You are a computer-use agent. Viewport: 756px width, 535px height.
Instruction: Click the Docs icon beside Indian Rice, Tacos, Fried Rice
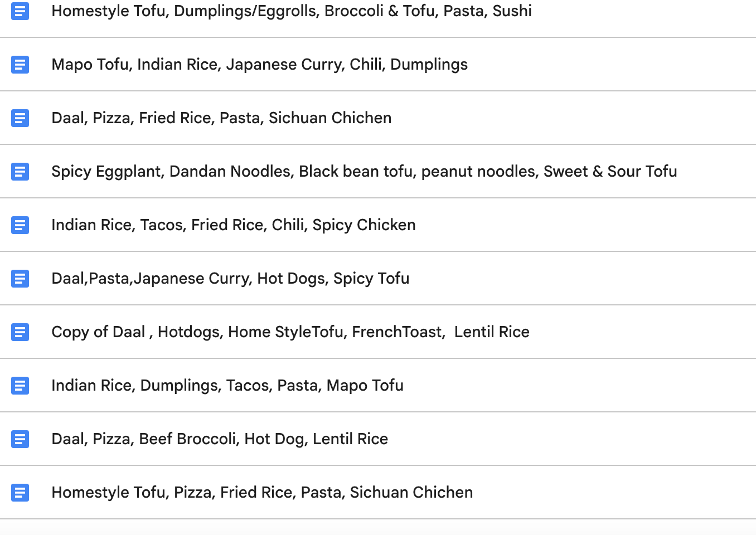pos(20,225)
